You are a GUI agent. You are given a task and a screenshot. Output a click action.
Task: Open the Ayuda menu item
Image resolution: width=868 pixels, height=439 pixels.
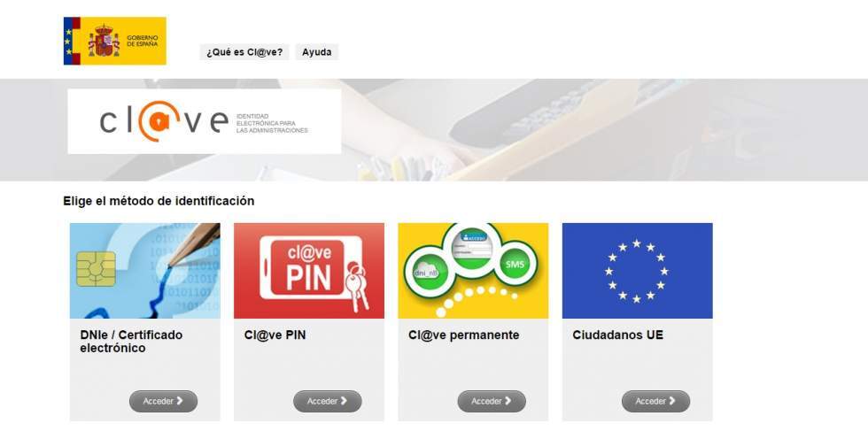coord(317,52)
